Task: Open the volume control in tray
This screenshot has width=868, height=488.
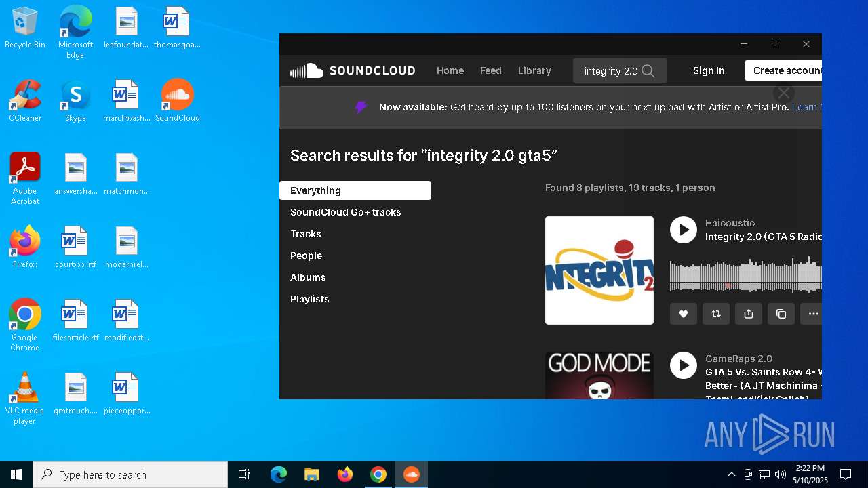Action: [781, 474]
